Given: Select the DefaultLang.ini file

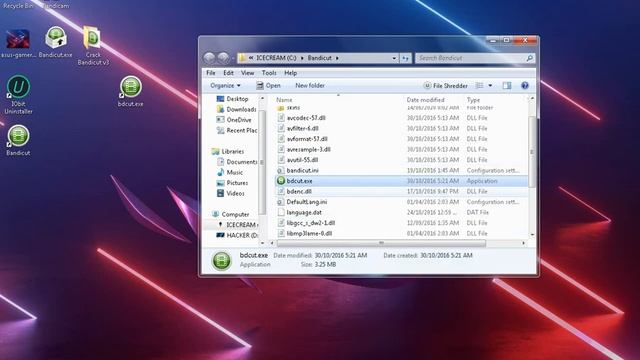Looking at the screenshot, I should pyautogui.click(x=307, y=202).
